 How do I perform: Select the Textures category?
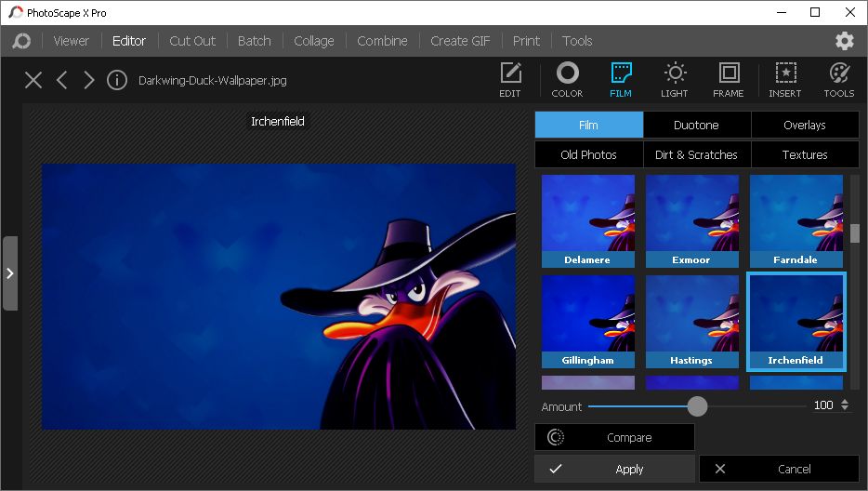(x=804, y=154)
